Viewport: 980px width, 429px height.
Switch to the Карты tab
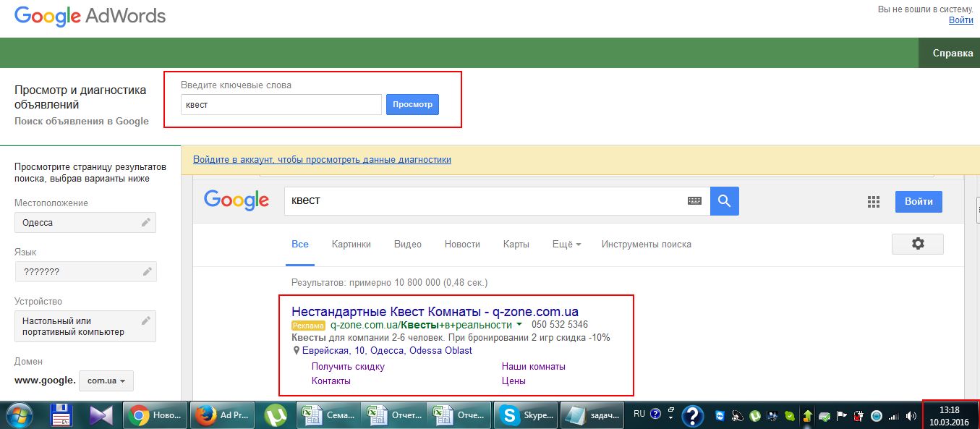tap(516, 244)
